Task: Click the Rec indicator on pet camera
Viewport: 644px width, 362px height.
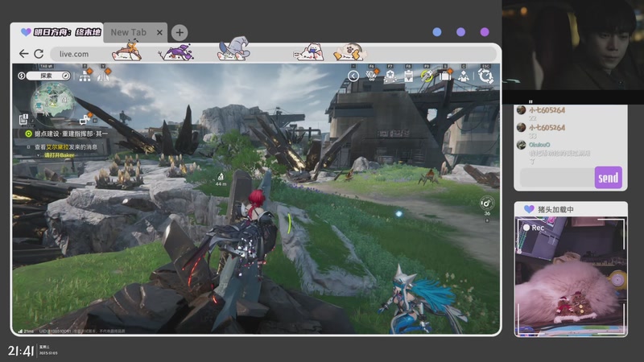Action: pyautogui.click(x=534, y=228)
